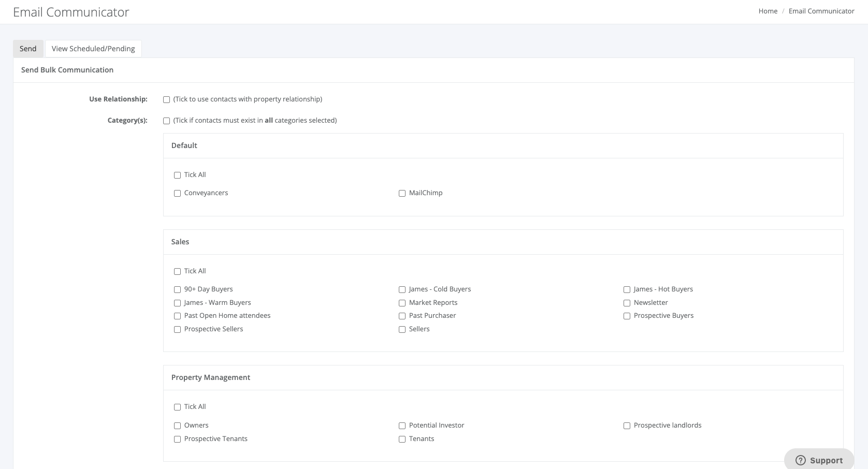Viewport: 868px width, 469px height.
Task: Check the Owners category
Action: point(177,426)
